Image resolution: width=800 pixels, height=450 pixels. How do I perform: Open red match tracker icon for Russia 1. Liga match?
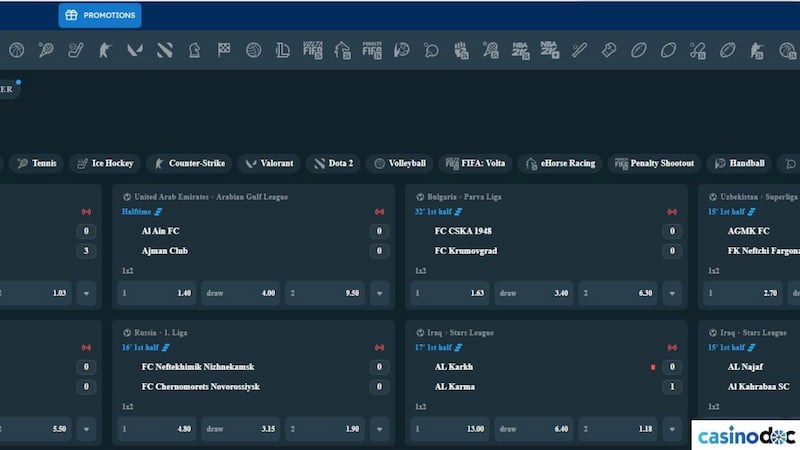point(379,347)
